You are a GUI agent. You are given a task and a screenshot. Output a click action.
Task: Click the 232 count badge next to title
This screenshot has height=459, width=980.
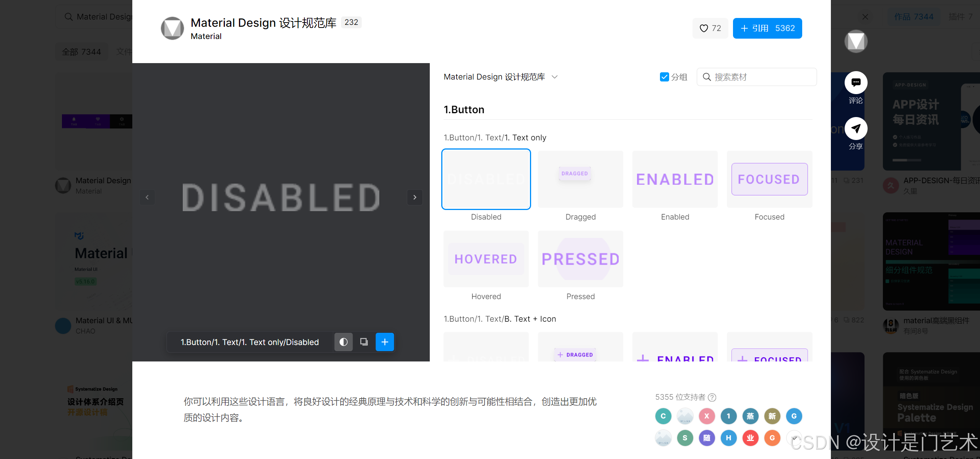(351, 22)
